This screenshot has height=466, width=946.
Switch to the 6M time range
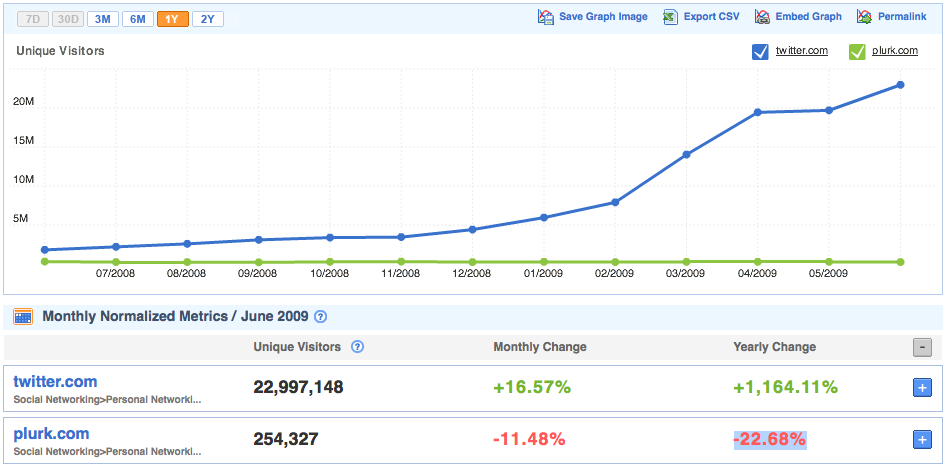click(138, 19)
